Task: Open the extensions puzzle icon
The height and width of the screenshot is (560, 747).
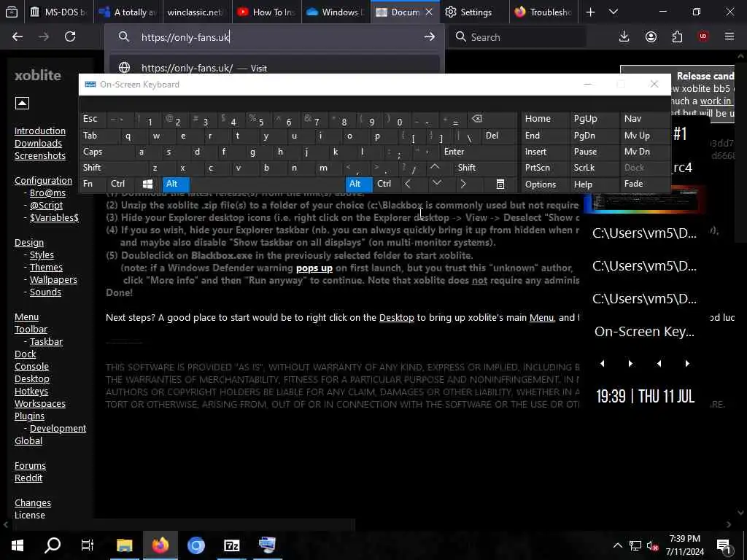Action: tap(677, 36)
